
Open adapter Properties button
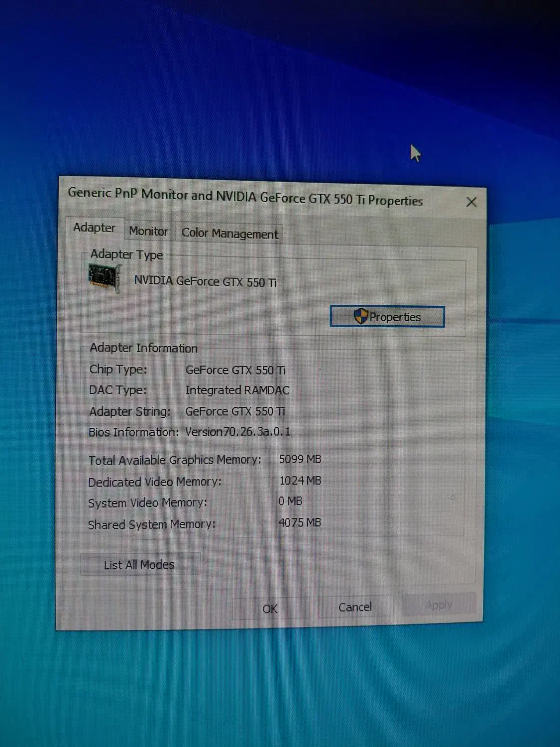(387, 317)
